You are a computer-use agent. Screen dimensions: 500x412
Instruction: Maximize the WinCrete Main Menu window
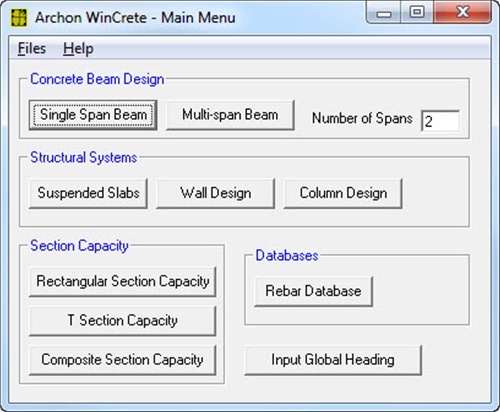[x=417, y=13]
